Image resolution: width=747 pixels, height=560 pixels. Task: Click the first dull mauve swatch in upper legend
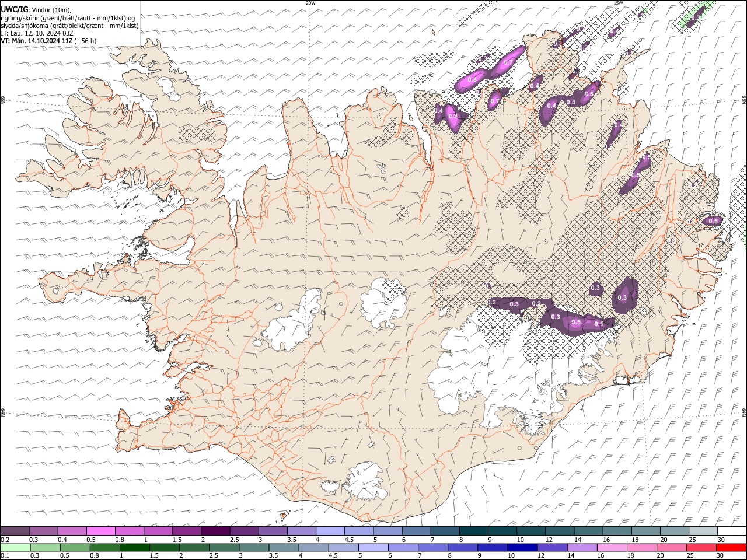15,531
